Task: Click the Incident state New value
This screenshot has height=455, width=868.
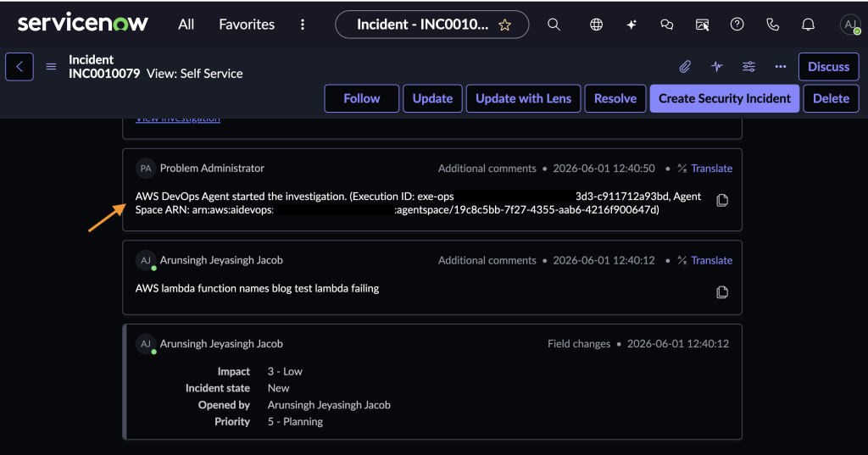Action: (x=278, y=388)
